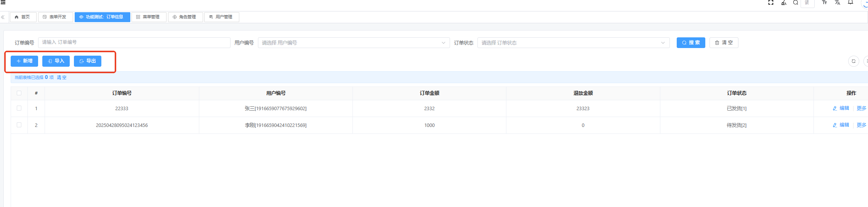Focus the 订单编号 input field
The image size is (868, 207).
point(134,42)
